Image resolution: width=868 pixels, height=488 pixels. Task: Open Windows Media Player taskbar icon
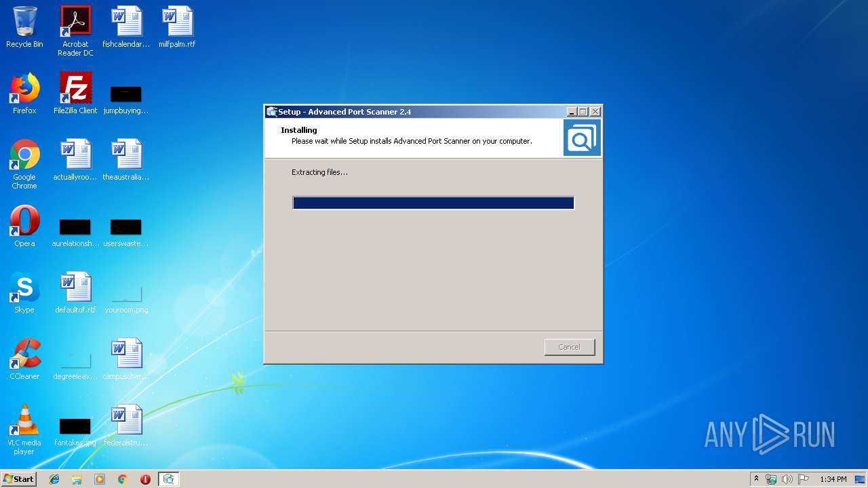point(100,479)
